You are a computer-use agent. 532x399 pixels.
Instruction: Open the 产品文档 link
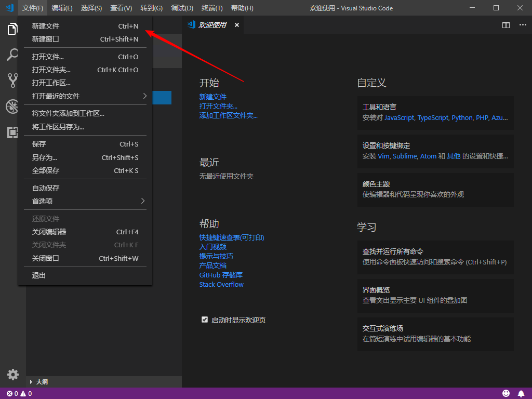pos(212,265)
